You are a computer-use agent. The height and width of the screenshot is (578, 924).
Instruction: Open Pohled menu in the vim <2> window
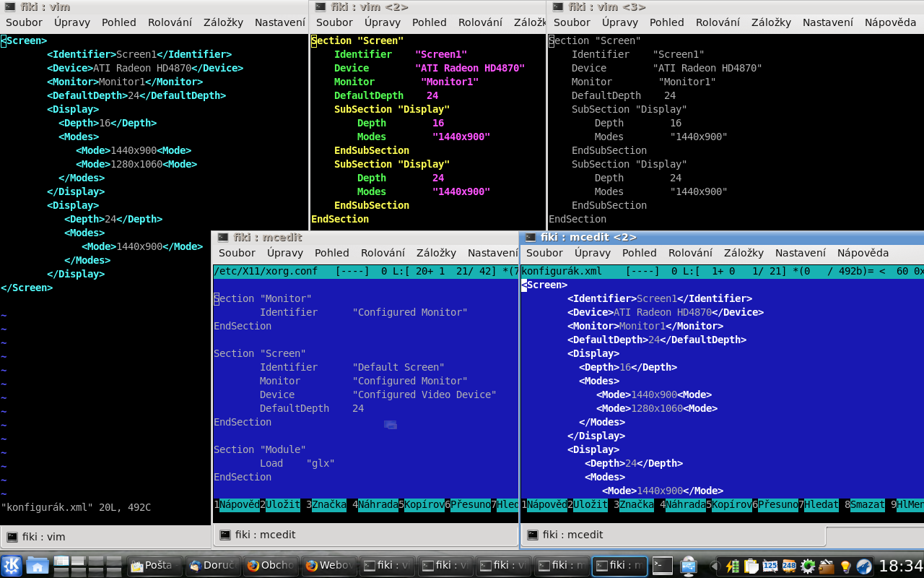tap(430, 22)
